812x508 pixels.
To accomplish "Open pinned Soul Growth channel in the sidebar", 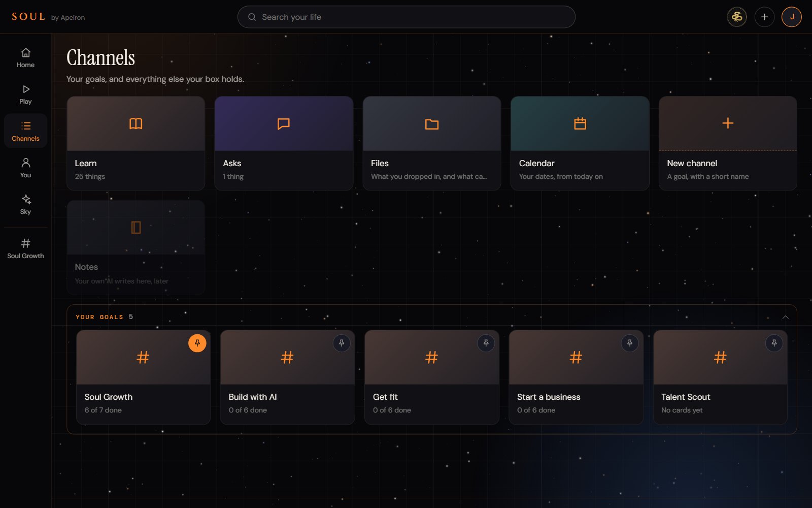I will (25, 248).
